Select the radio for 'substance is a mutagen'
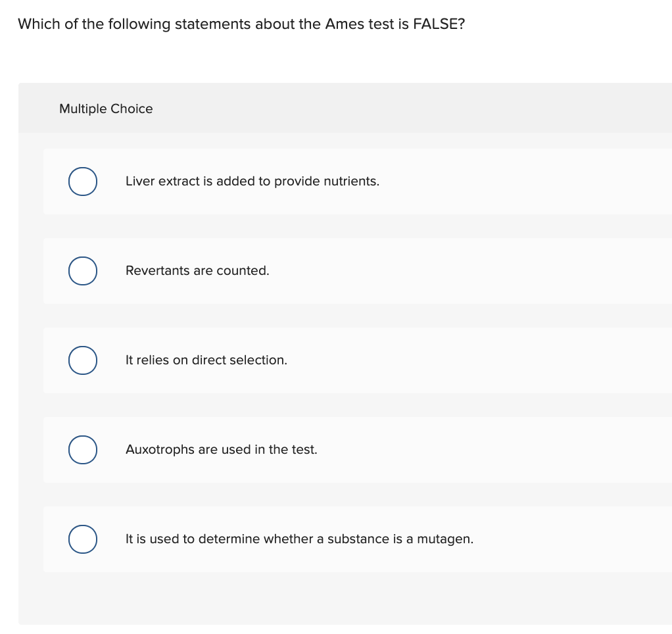672x634 pixels. point(83,539)
